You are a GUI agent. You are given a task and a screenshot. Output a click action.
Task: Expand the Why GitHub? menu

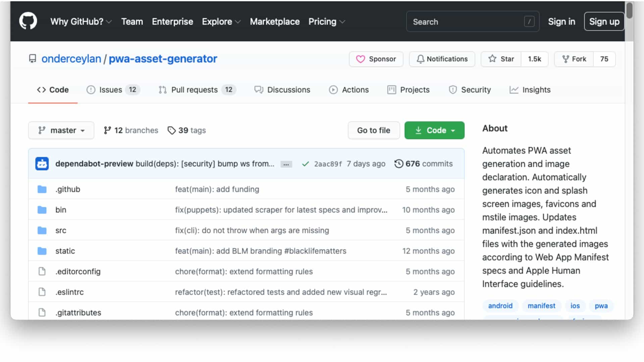(81, 22)
